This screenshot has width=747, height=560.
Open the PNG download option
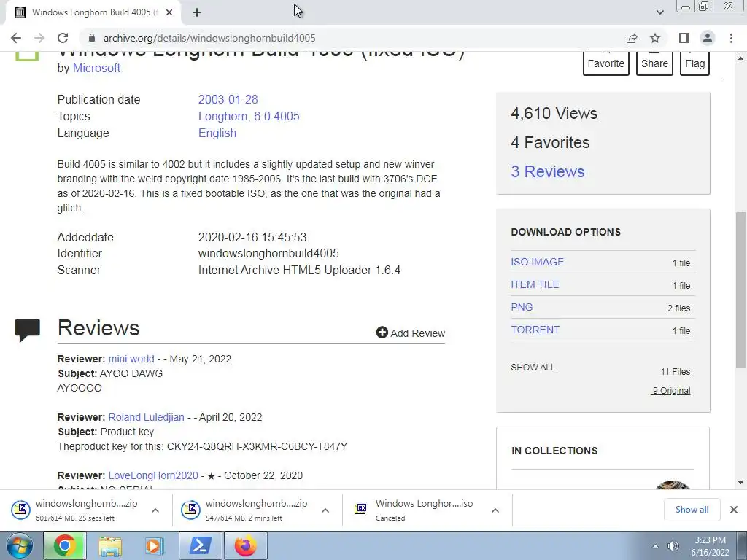[x=522, y=307]
